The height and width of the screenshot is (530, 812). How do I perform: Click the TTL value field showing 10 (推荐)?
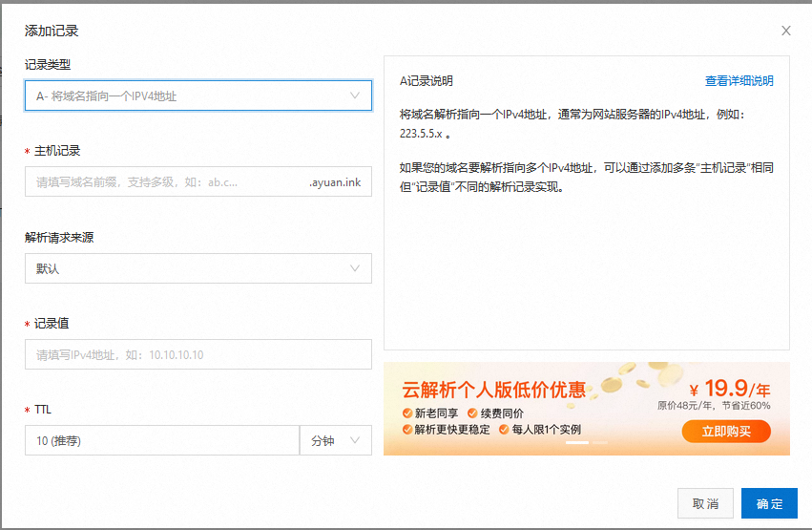[x=162, y=440]
